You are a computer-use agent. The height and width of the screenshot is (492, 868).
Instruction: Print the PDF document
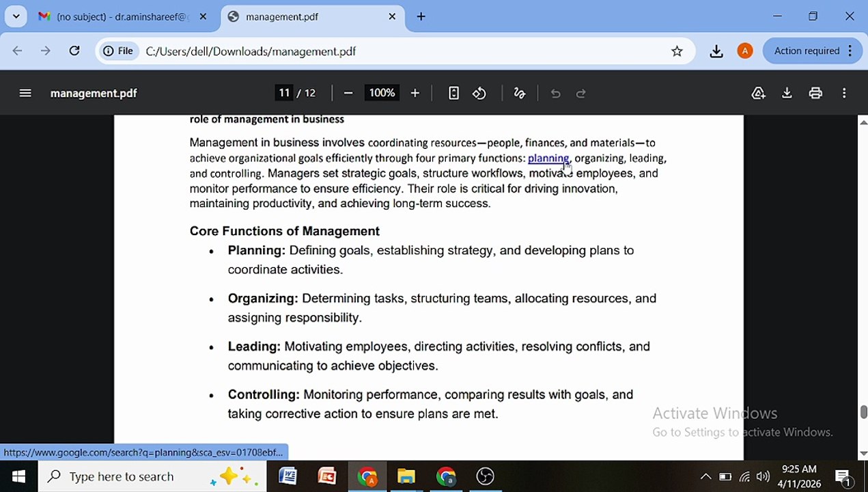pos(815,93)
